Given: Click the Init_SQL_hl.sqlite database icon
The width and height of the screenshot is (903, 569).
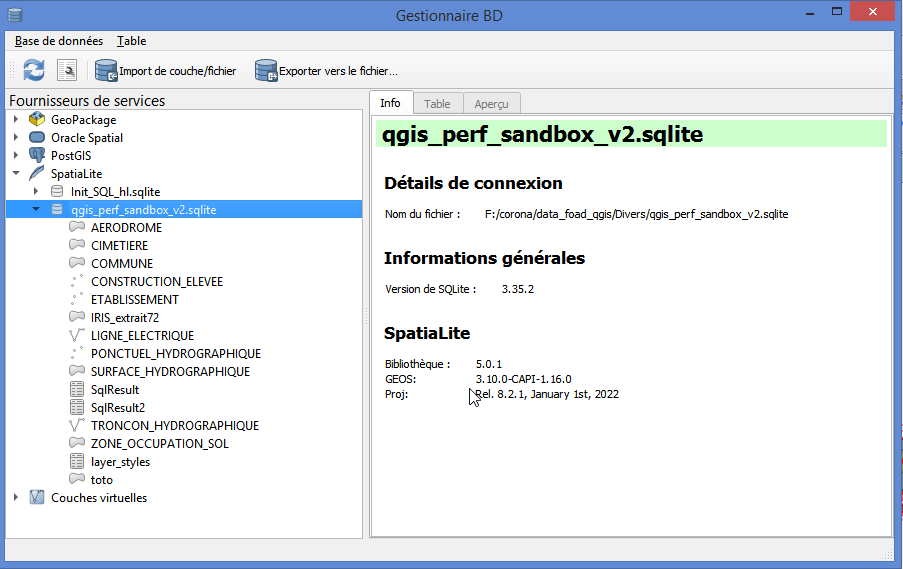Looking at the screenshot, I should click(57, 191).
